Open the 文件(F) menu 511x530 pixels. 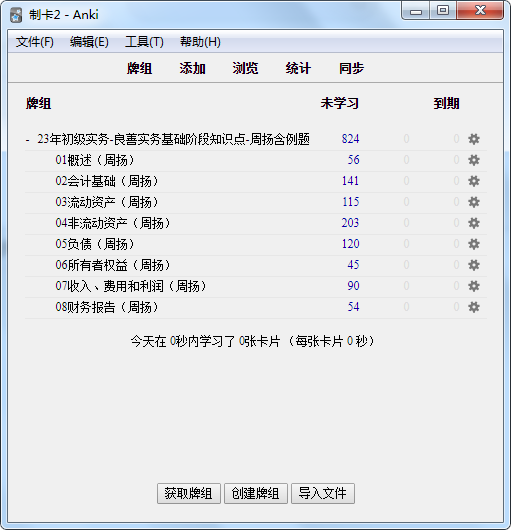coord(34,42)
